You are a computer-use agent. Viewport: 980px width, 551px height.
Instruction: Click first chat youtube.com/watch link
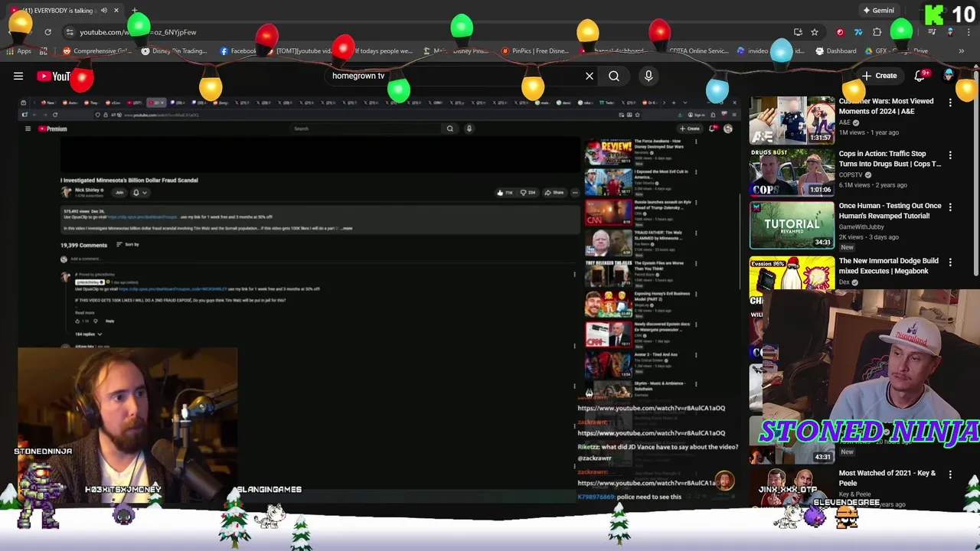tap(651, 408)
